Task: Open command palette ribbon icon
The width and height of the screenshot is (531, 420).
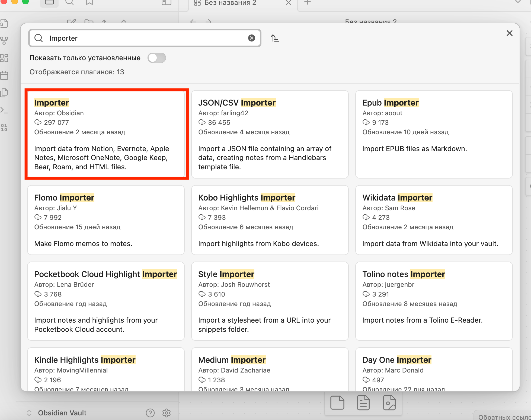Action: [4, 110]
